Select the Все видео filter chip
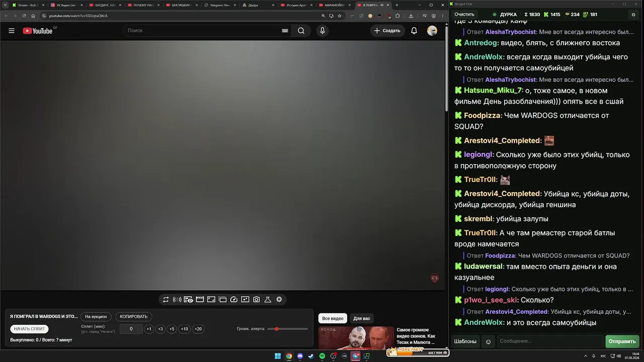 pos(333,318)
